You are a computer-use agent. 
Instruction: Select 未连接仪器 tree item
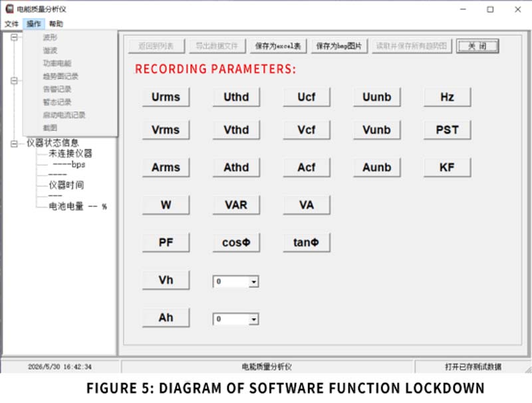point(70,154)
